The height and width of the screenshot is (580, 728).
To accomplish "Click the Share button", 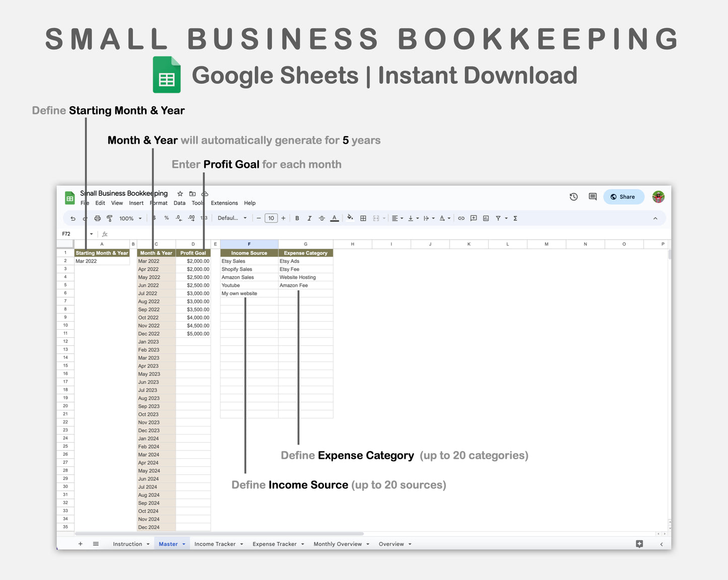I will pos(623,197).
